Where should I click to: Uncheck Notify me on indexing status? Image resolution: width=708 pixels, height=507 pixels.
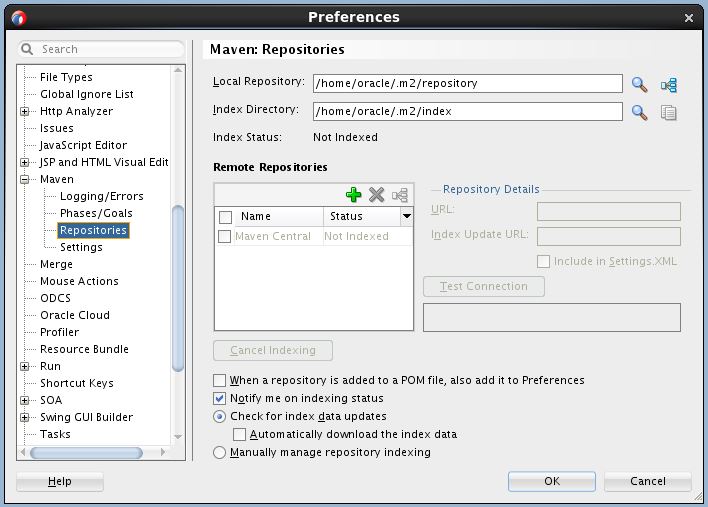[x=220, y=398]
